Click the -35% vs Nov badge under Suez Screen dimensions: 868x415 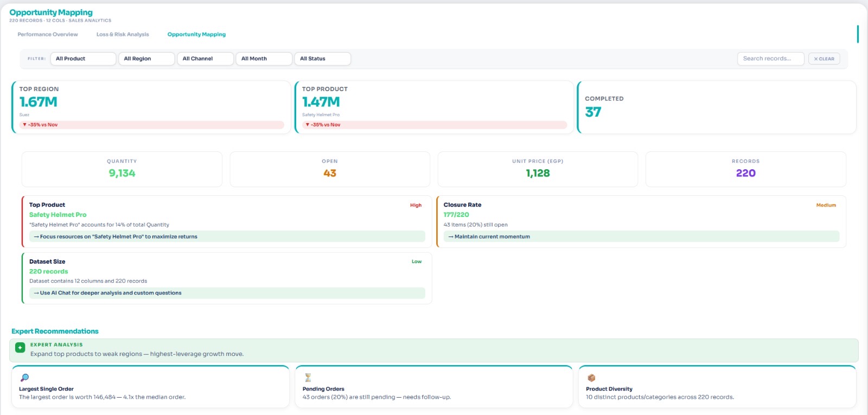[x=151, y=125]
